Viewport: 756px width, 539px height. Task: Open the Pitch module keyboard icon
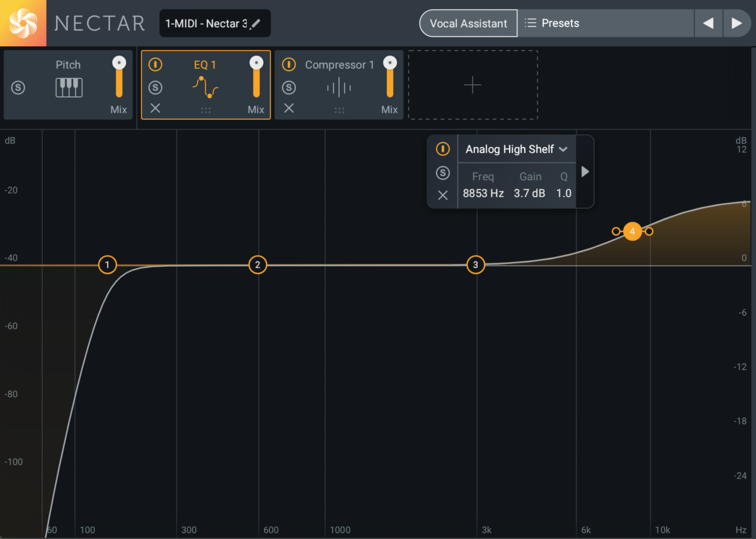tap(69, 88)
